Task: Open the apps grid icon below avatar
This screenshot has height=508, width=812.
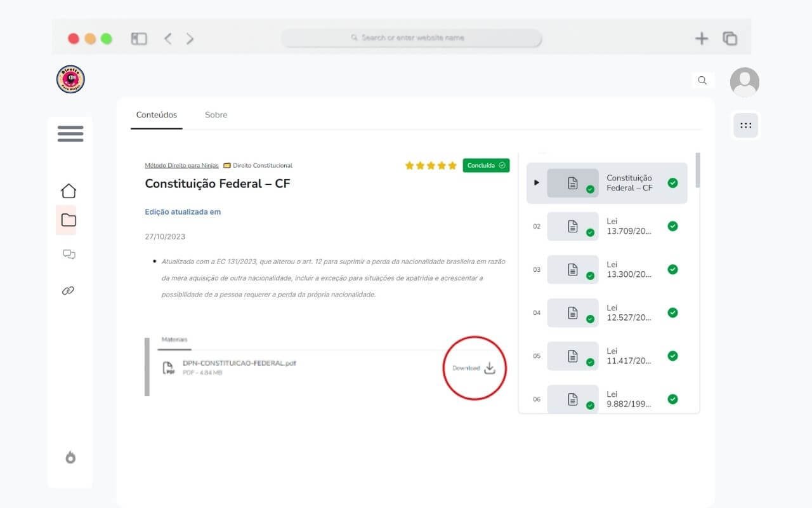Action: tap(746, 126)
